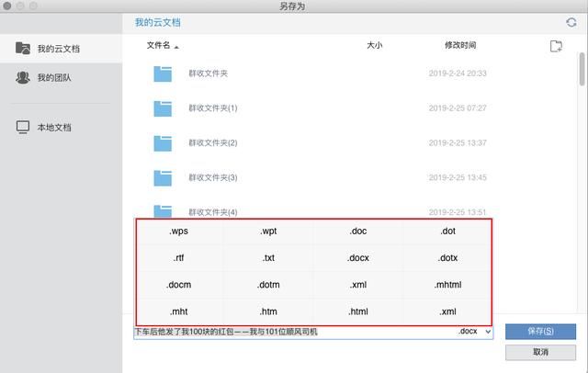Choose the .txt file format
Viewport: 588px width, 373px height.
coord(268,258)
